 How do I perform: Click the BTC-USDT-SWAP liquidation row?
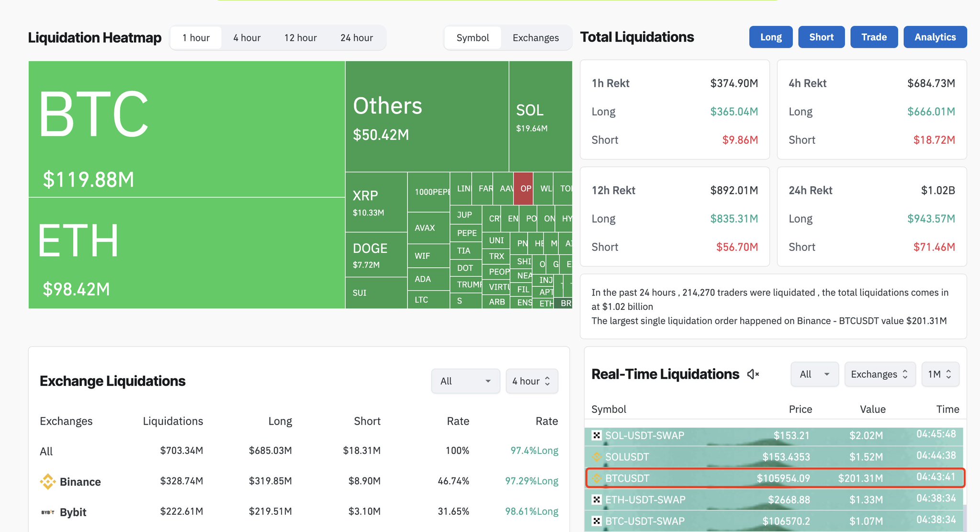point(774,521)
